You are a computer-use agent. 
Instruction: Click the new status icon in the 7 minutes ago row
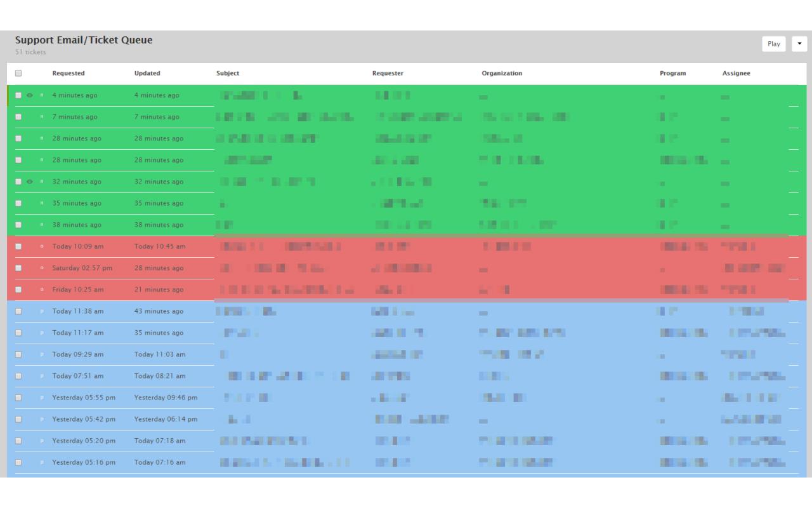pos(42,117)
